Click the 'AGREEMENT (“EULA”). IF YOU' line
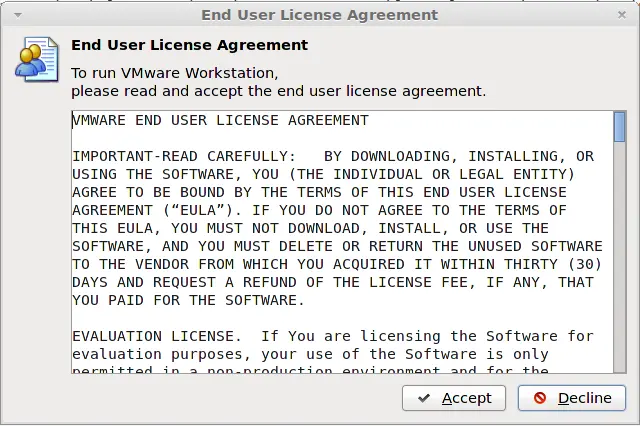The image size is (640, 426). pos(319,210)
